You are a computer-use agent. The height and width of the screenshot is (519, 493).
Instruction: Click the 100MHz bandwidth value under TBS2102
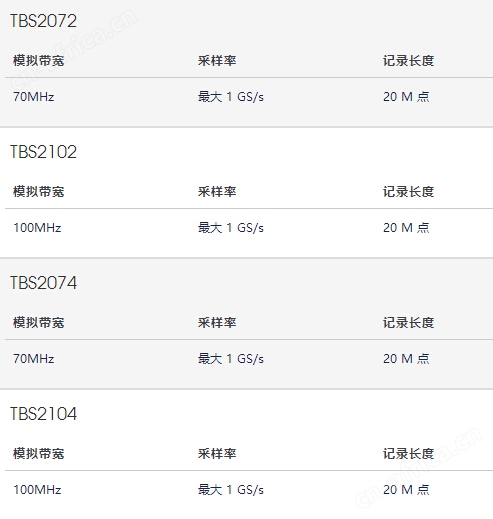(x=37, y=228)
